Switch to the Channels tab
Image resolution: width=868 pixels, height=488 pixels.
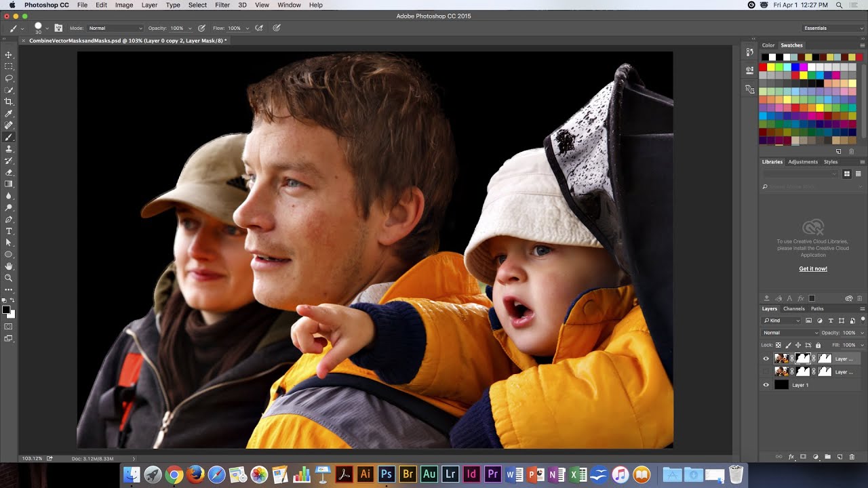[794, 308]
